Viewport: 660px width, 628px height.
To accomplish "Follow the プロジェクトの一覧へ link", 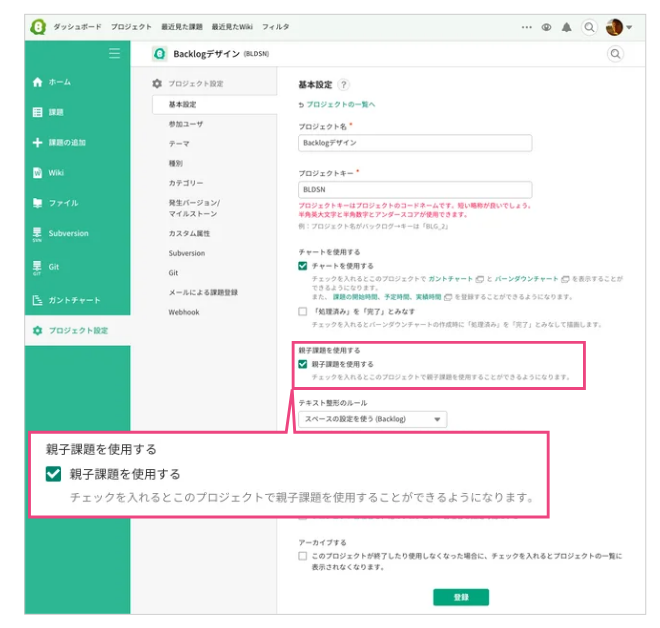I will (x=340, y=104).
